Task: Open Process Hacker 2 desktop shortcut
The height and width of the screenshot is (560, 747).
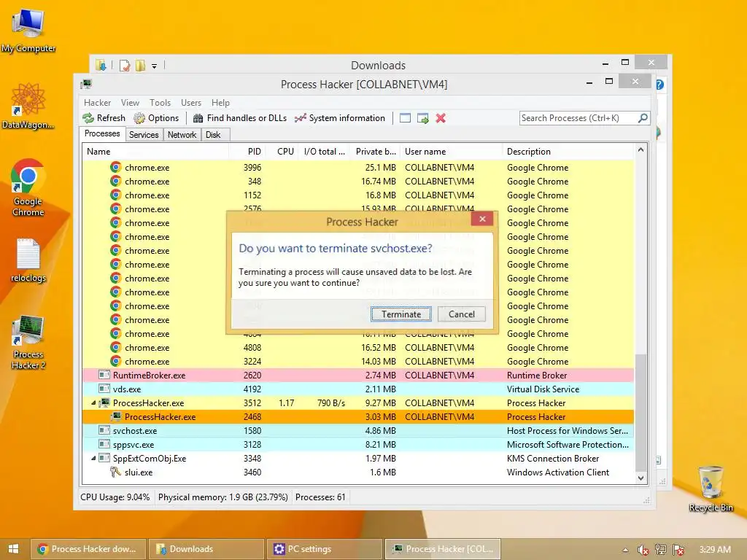Action: click(28, 343)
